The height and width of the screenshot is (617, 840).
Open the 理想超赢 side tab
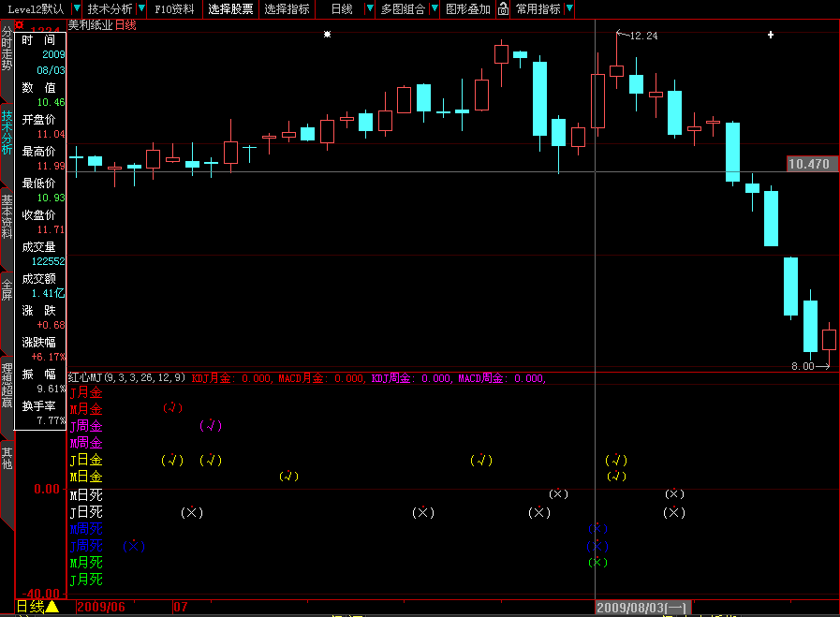tap(7, 386)
